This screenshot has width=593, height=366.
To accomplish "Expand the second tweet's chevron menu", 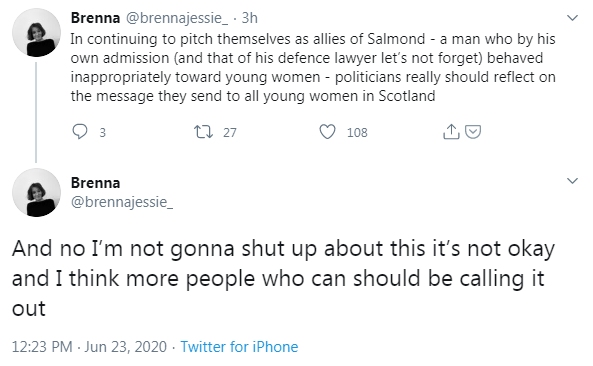I will tap(573, 181).
